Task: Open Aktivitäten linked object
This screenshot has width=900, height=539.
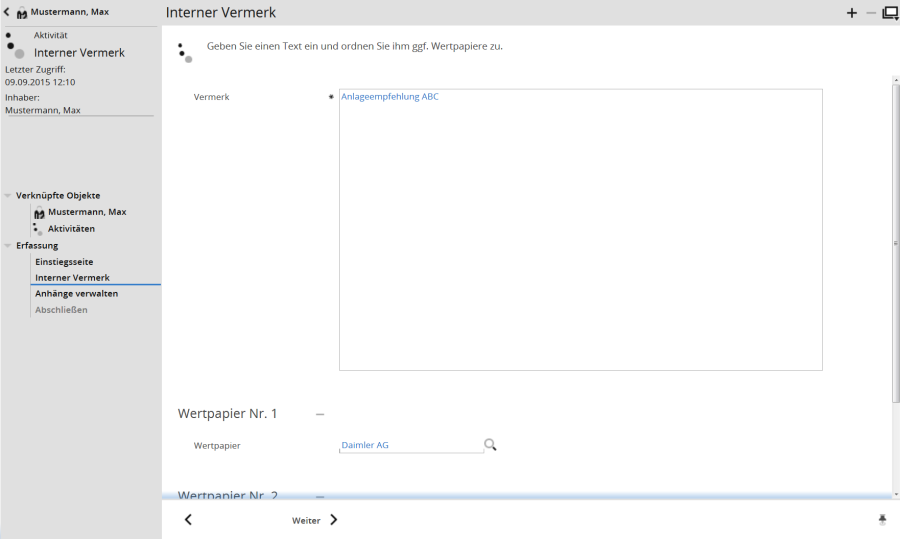Action: [71, 229]
